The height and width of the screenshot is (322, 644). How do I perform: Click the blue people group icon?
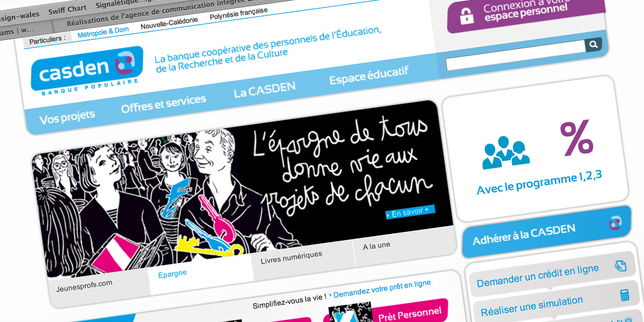pos(506,152)
